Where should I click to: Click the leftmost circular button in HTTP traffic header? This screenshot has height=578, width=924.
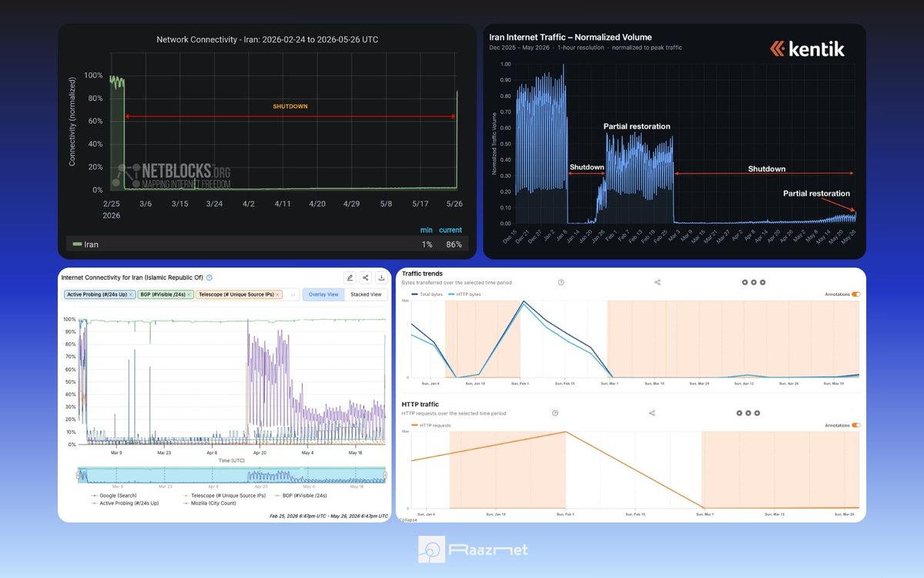tap(739, 413)
